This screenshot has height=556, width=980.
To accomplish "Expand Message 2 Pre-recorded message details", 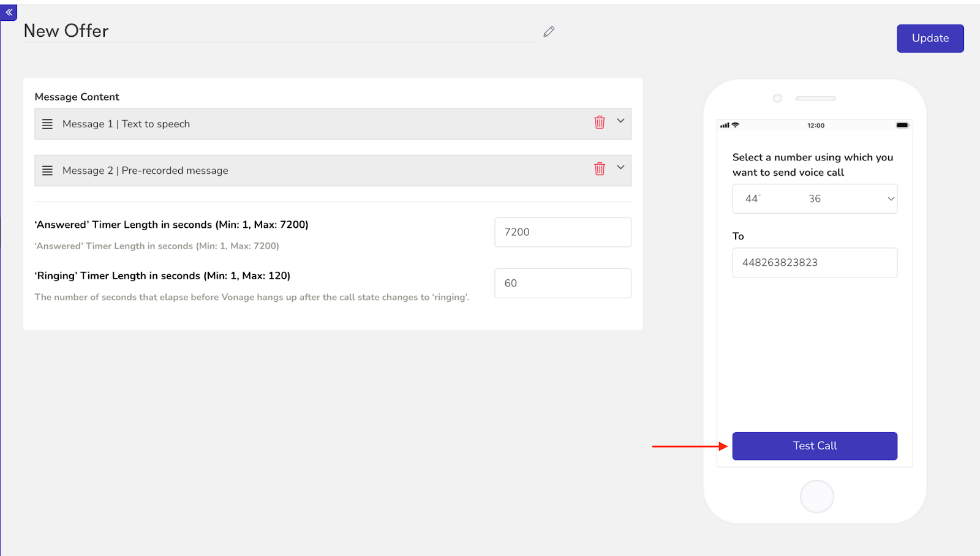I will pyautogui.click(x=620, y=167).
